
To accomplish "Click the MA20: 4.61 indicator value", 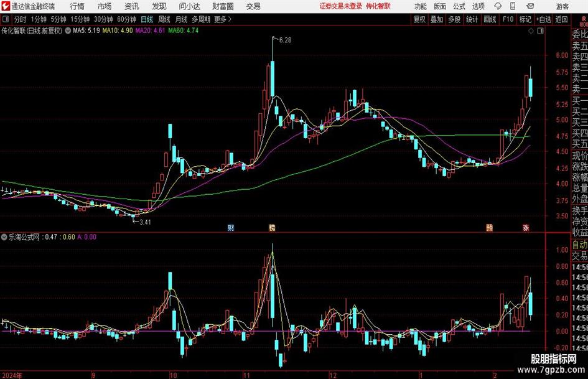I will click(x=150, y=30).
